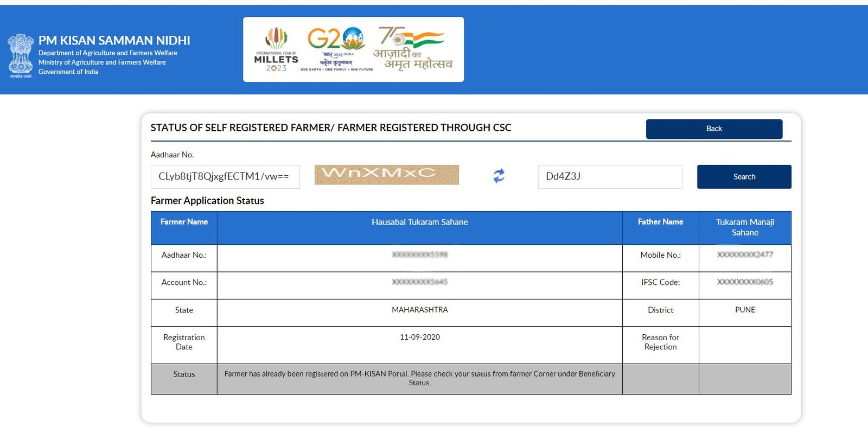
Task: Click the Government of India emblem
Action: pyautogui.click(x=21, y=56)
